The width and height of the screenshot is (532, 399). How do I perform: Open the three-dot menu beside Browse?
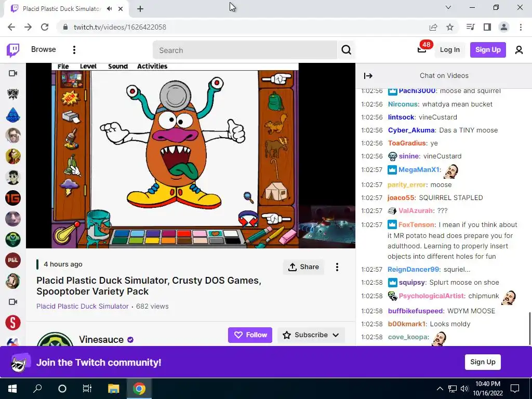(74, 50)
